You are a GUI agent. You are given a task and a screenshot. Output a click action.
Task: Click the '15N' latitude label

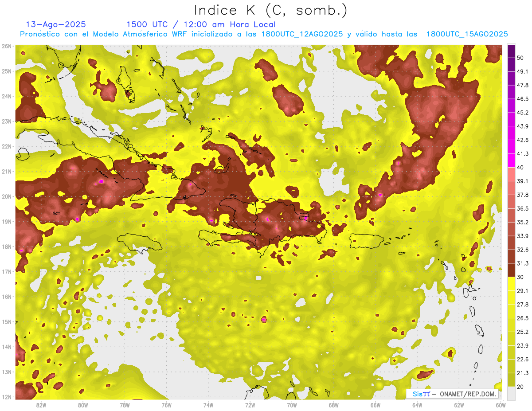click(x=7, y=322)
